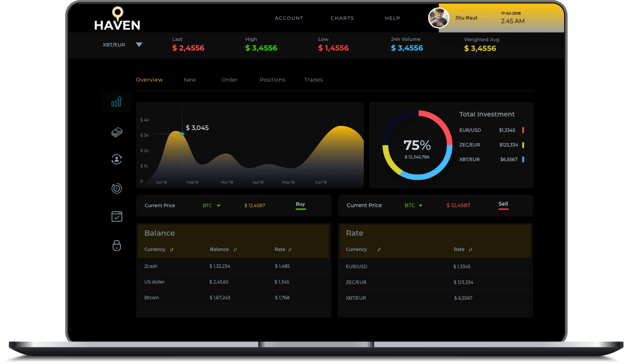Click the Last price $ 2,4556
Viewport: 624px width, 364px height.
point(189,48)
